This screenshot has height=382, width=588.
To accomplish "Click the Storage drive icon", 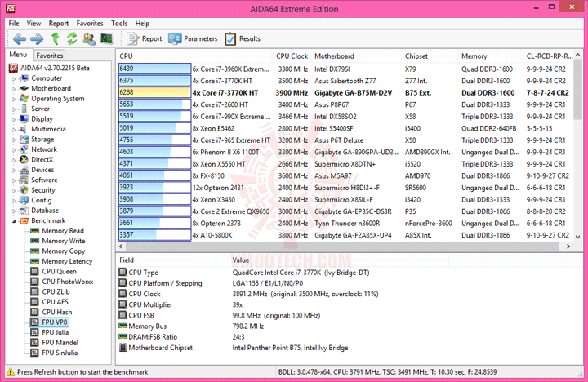I will (24, 139).
